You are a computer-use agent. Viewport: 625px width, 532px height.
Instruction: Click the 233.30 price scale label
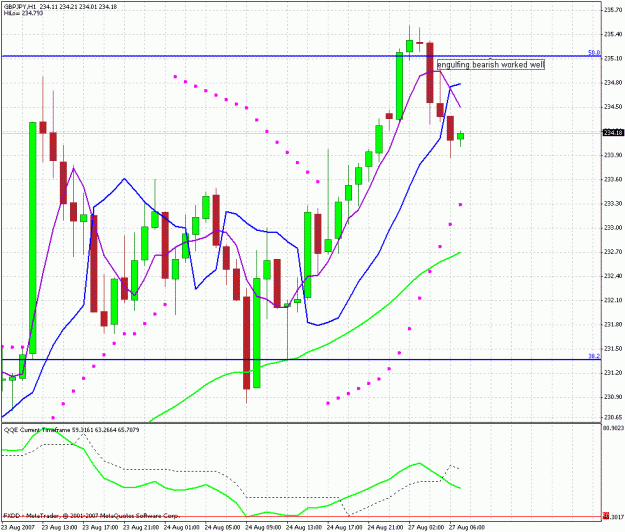pyautogui.click(x=613, y=204)
